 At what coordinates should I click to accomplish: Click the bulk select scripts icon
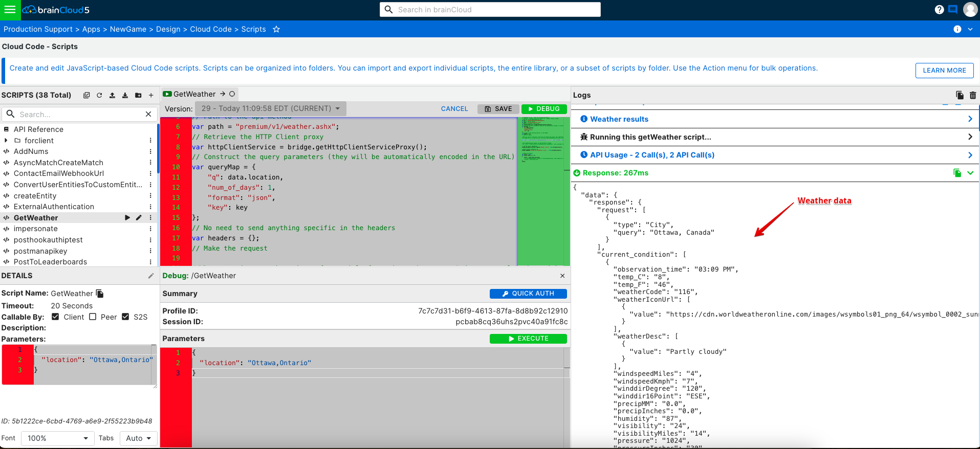click(x=86, y=95)
